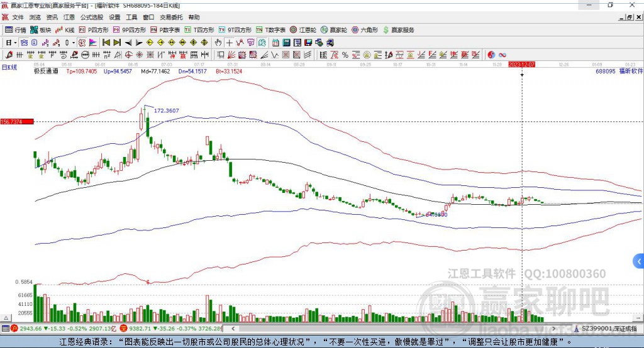Image resolution: width=644 pixels, height=348 pixels.
Task: Click the black right arrow icon
Action: pyautogui.click(x=139, y=43)
